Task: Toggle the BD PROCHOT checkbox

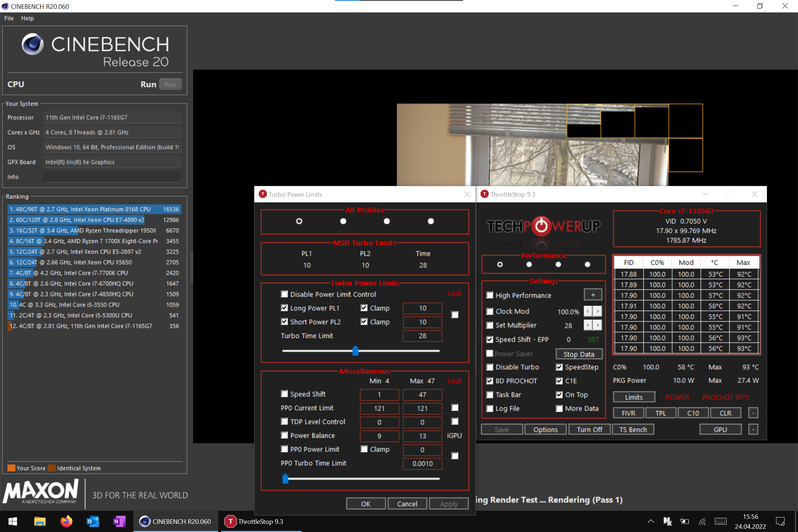Action: 490,381
